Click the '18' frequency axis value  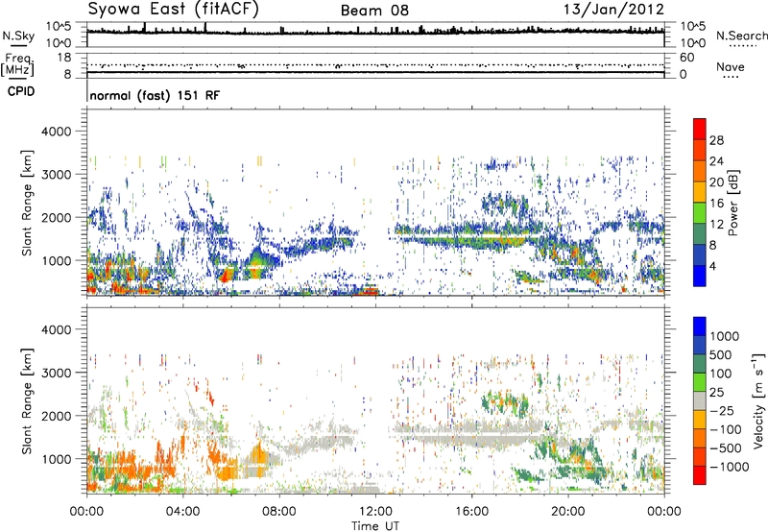pyautogui.click(x=64, y=58)
